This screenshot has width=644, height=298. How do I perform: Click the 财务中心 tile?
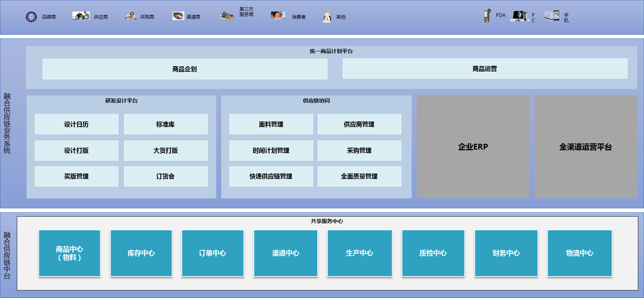click(x=506, y=253)
